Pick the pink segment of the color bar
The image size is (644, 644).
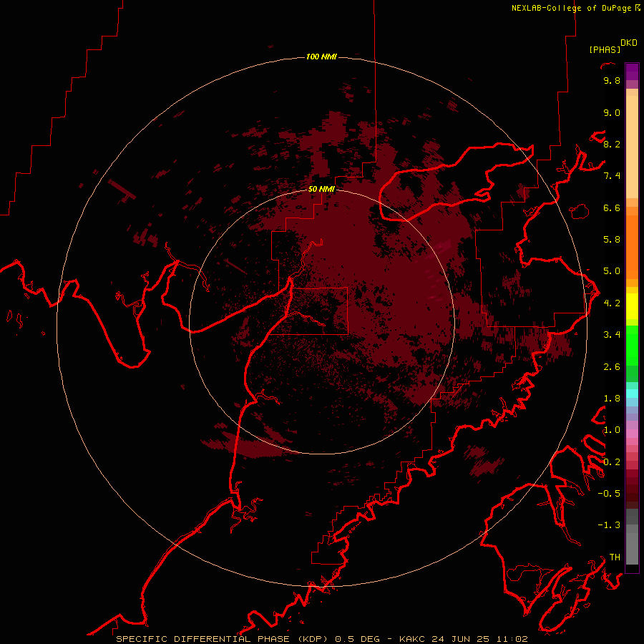coord(632,434)
